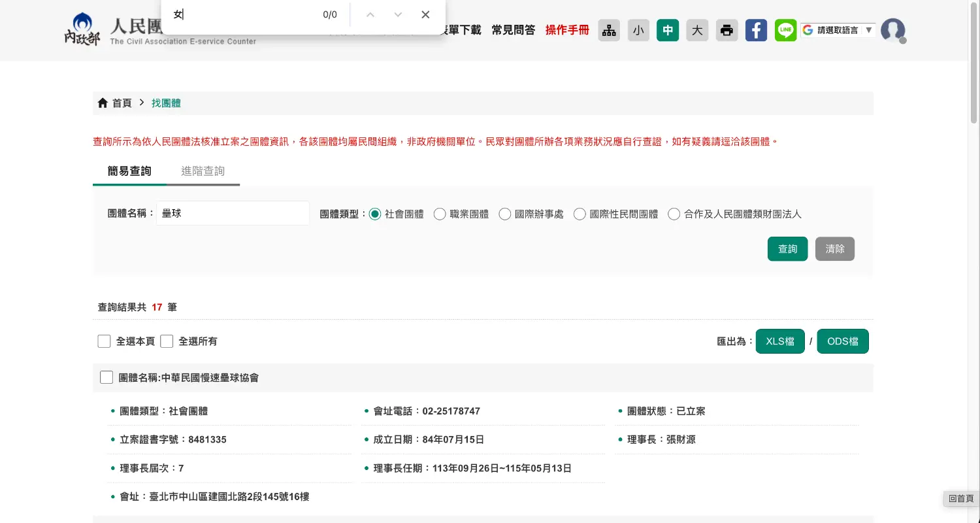Go to previous find match arrow
The image size is (980, 523).
pyautogui.click(x=370, y=15)
